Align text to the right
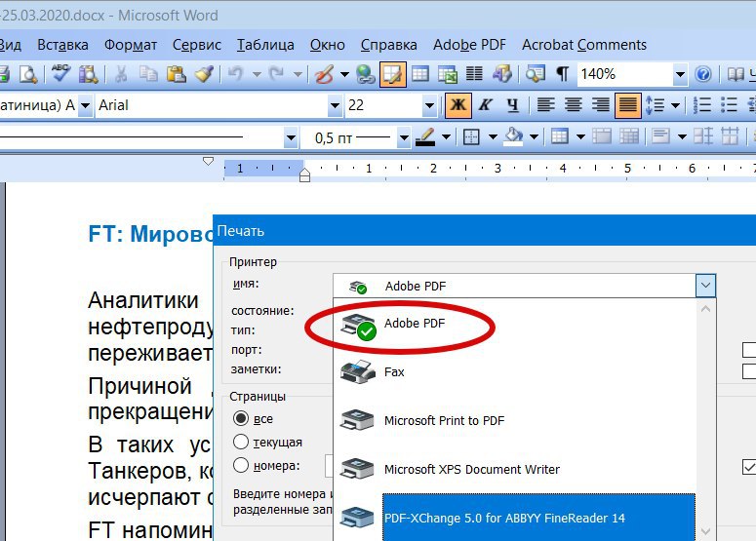Screen dimensions: 756x541 click(601, 105)
